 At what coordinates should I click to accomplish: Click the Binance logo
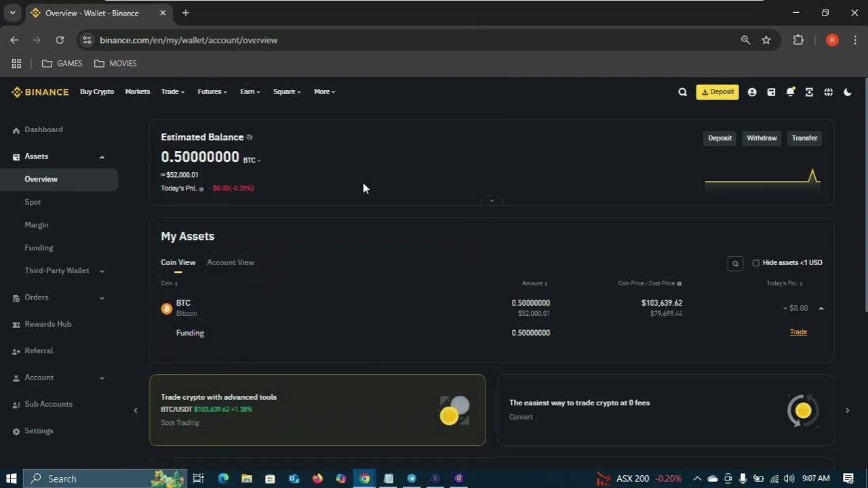41,92
